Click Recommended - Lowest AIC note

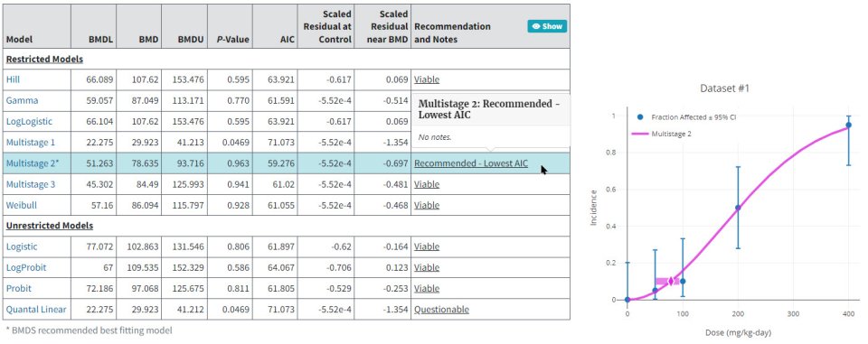click(x=471, y=163)
